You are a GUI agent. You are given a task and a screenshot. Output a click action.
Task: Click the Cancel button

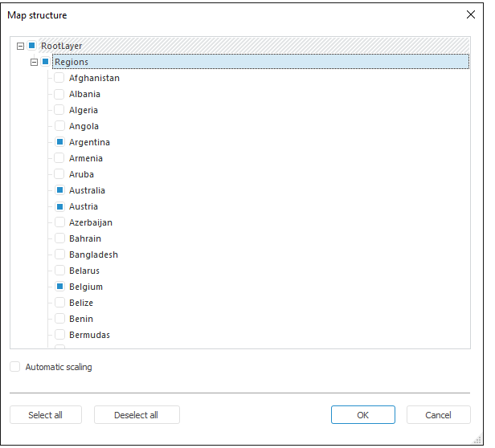438,415
